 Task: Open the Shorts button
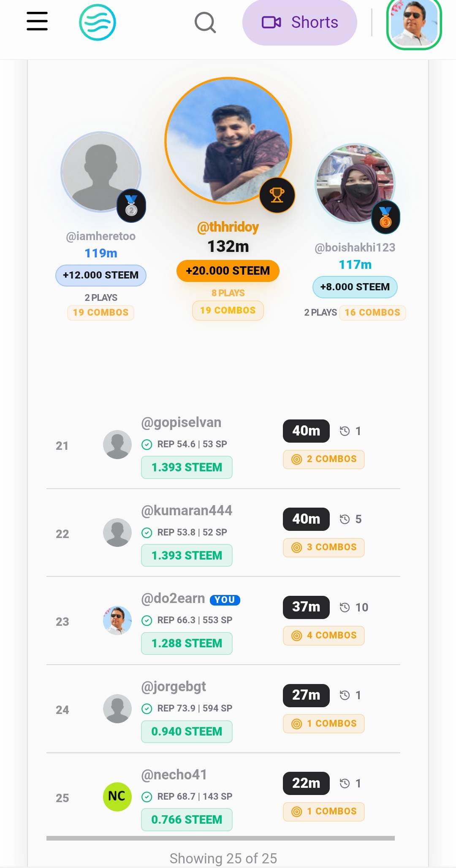click(x=300, y=22)
